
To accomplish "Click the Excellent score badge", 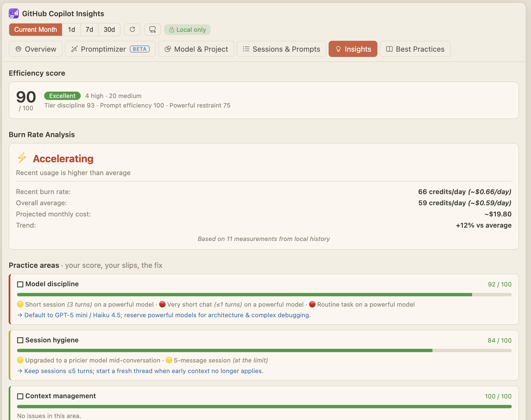I will (x=62, y=96).
